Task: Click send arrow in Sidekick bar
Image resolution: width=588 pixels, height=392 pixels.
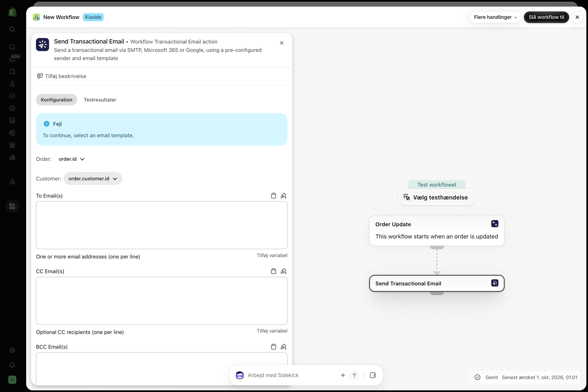Action: pos(354,375)
